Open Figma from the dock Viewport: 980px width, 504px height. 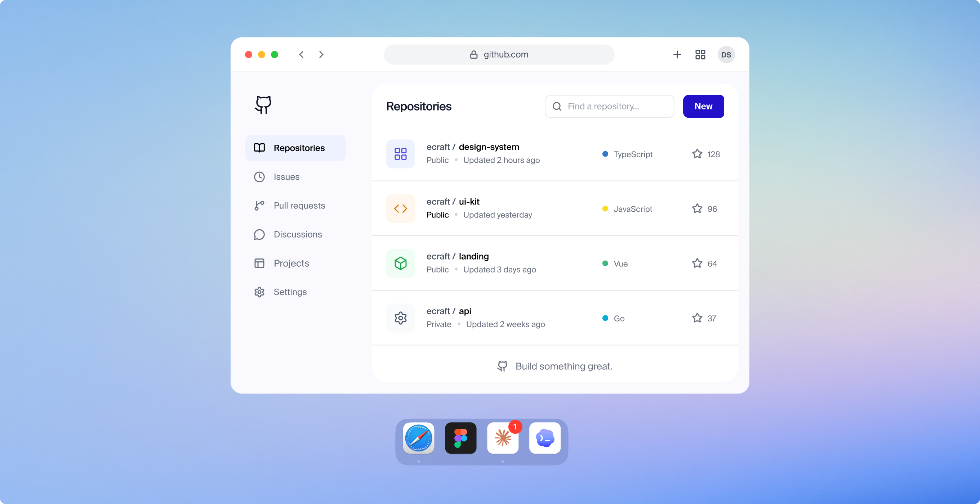461,438
